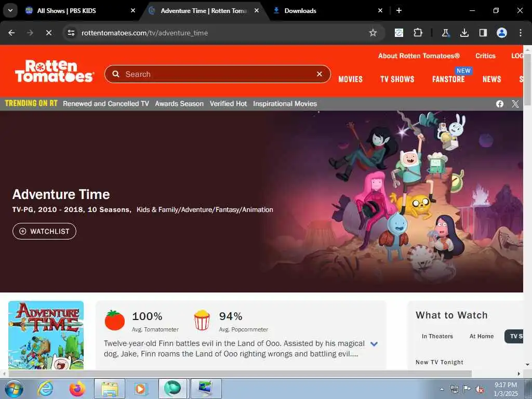Image resolution: width=532 pixels, height=399 pixels.
Task: Open the NEWS navigation menu
Action: point(492,79)
